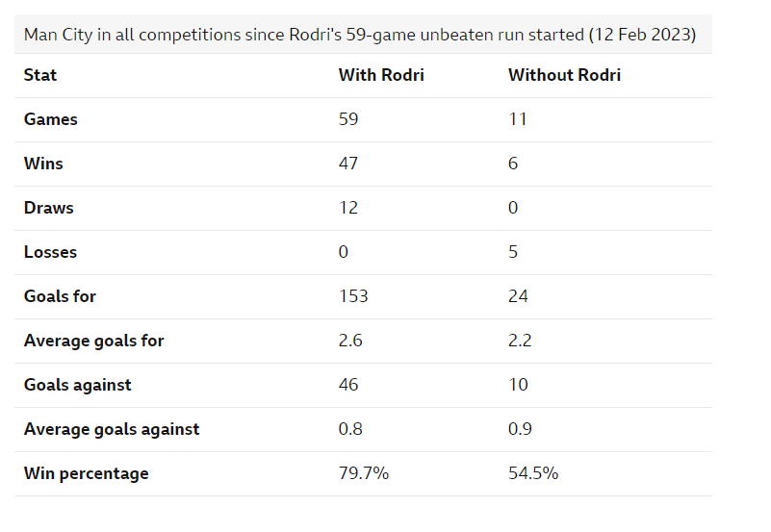The width and height of the screenshot is (771, 532).
Task: Click the table caption about Rodri's unbeaten run
Action: click(360, 35)
